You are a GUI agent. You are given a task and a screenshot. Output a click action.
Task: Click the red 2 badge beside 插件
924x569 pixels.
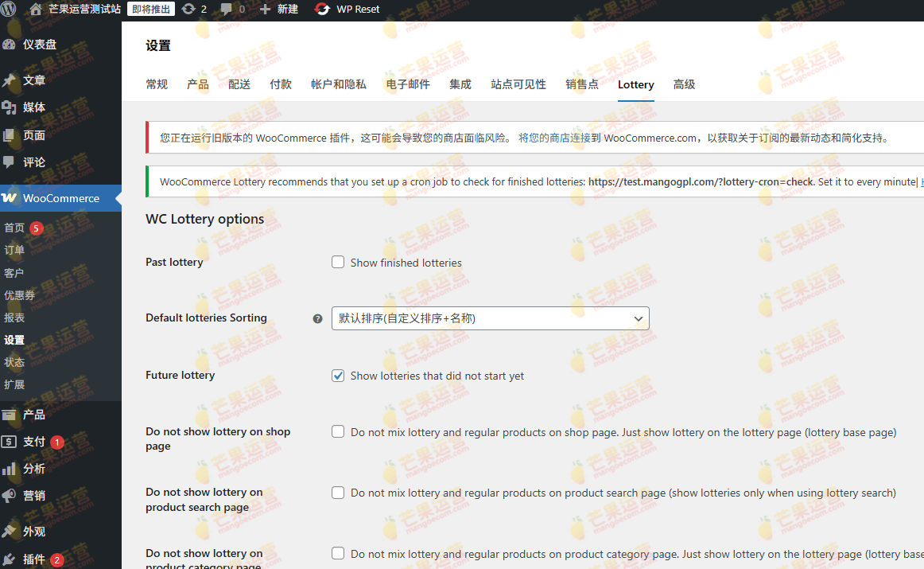(57, 559)
